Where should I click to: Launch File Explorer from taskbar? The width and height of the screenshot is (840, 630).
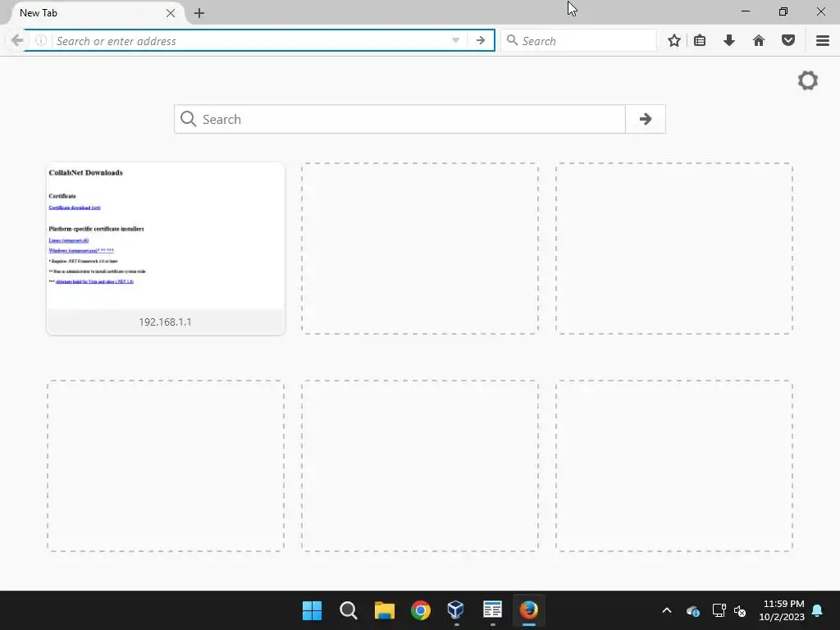coord(384,610)
